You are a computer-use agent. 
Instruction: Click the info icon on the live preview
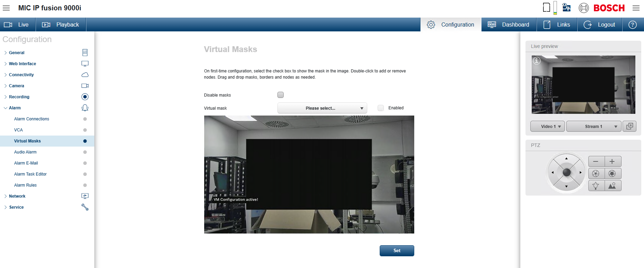click(537, 61)
